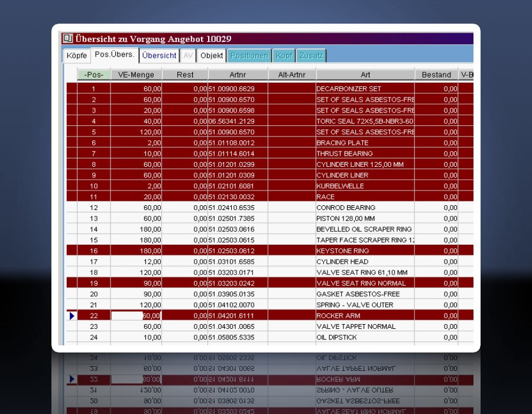This screenshot has height=414, width=532.
Task: Click the CONROD BEARING entry
Action: pyautogui.click(x=365, y=208)
